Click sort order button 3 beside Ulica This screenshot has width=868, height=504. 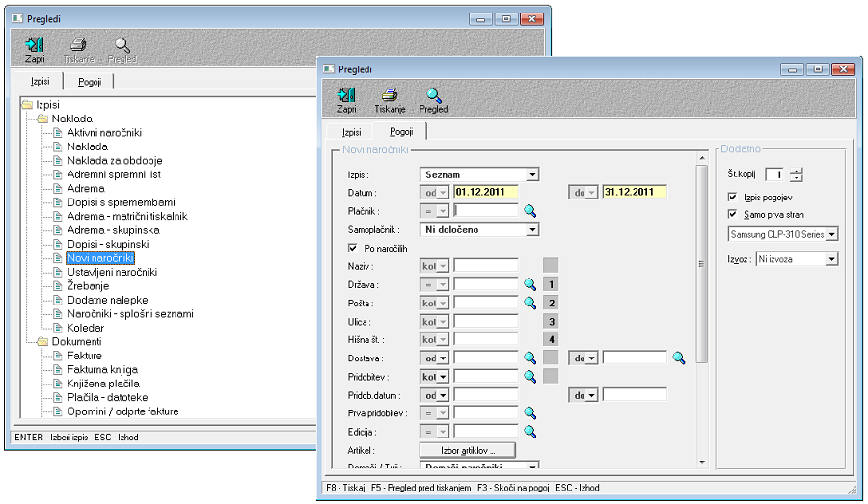pyautogui.click(x=551, y=322)
